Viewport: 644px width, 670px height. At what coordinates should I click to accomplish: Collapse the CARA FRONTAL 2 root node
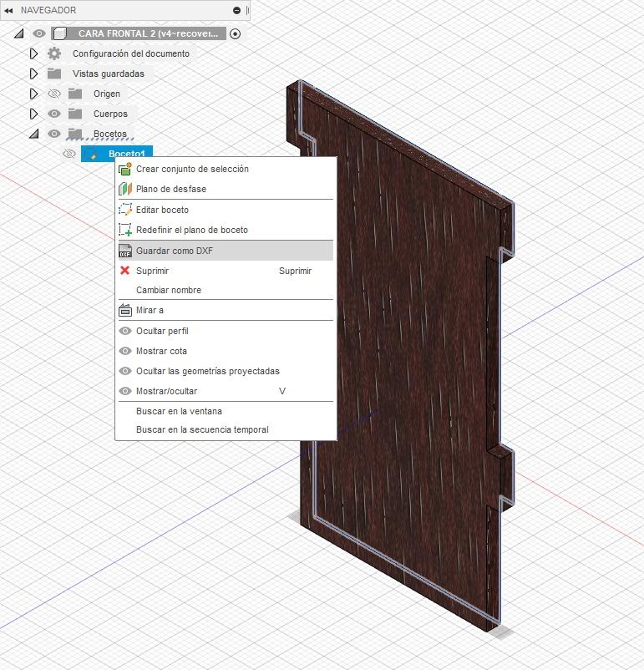tap(19, 33)
